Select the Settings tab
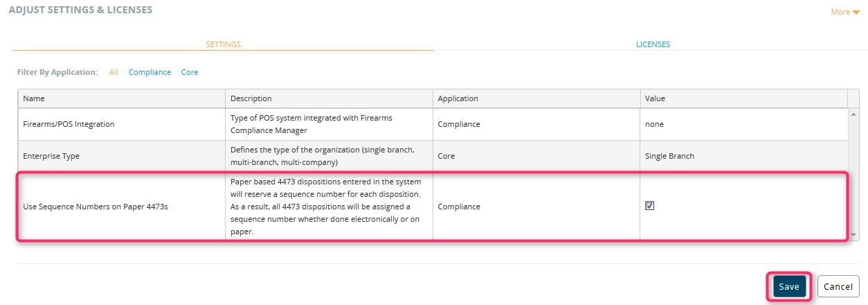The height and width of the screenshot is (305, 868). tap(223, 44)
